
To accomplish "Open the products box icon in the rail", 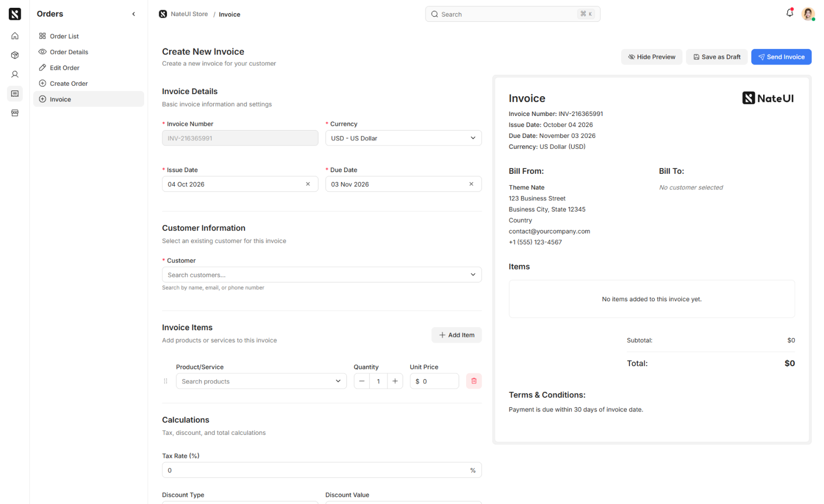I will pyautogui.click(x=15, y=55).
